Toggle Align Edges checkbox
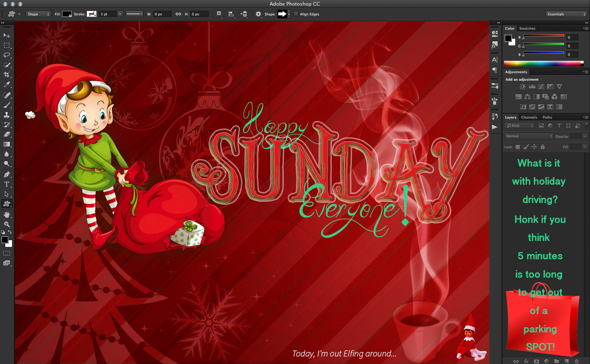The width and height of the screenshot is (590, 364). coord(296,14)
